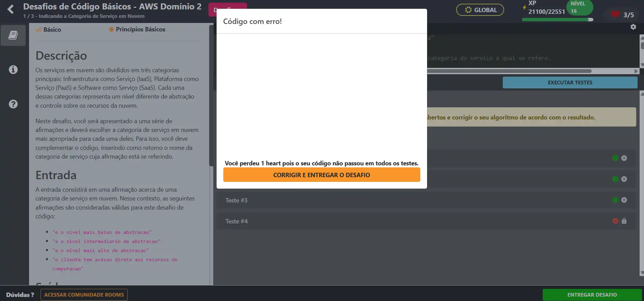Click the question mark help icon
Image resolution: width=644 pixels, height=301 pixels.
click(13, 104)
